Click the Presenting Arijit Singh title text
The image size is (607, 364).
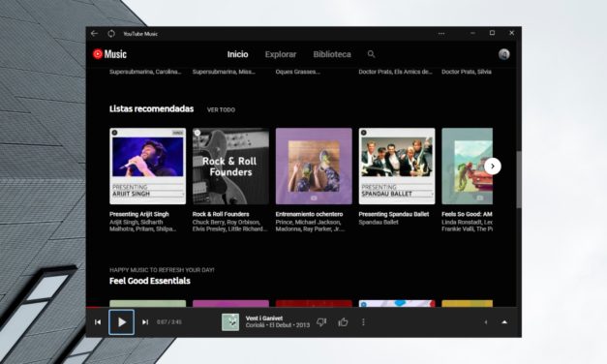coord(139,214)
